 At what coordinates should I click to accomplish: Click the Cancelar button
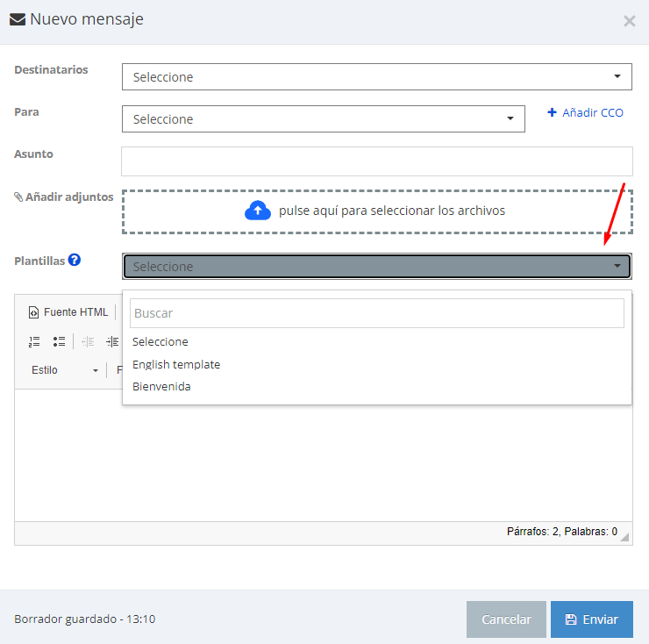(x=506, y=619)
